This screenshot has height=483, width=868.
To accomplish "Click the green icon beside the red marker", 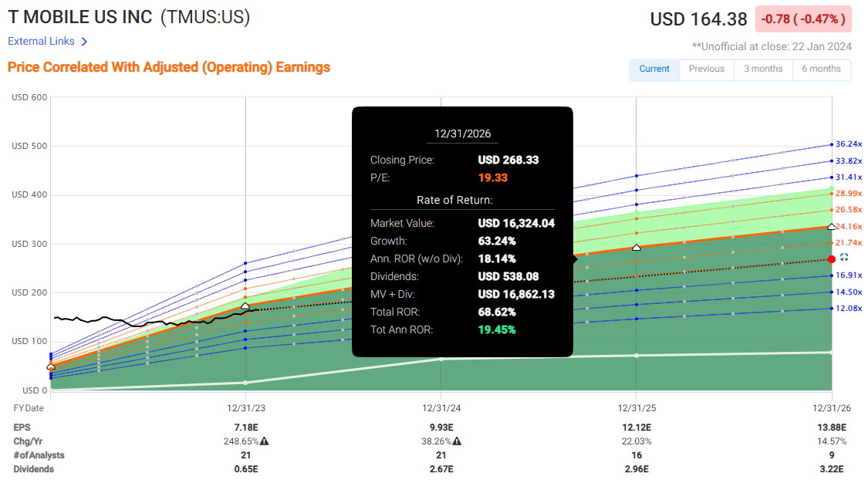I will (x=844, y=257).
